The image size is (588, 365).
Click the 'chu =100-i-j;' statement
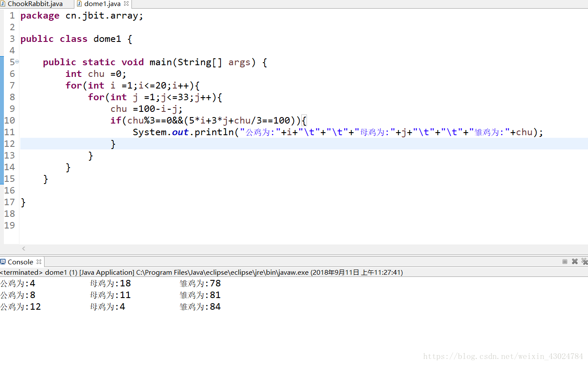(x=147, y=109)
